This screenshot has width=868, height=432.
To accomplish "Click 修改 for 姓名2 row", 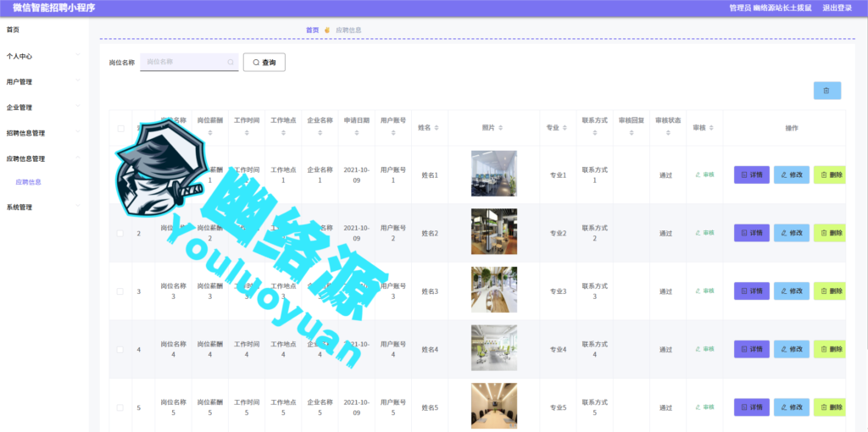I will click(791, 233).
